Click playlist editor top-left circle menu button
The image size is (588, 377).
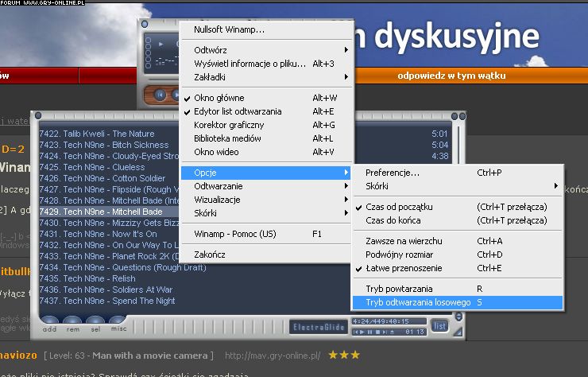click(x=38, y=115)
